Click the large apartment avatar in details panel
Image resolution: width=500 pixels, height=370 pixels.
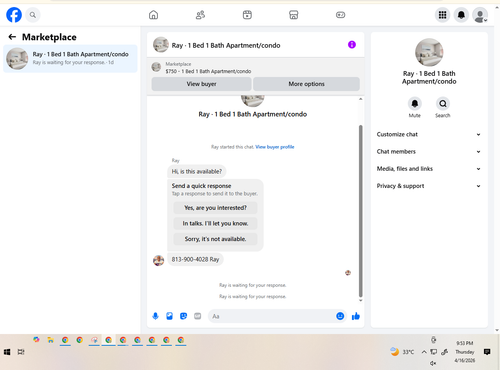click(x=429, y=52)
